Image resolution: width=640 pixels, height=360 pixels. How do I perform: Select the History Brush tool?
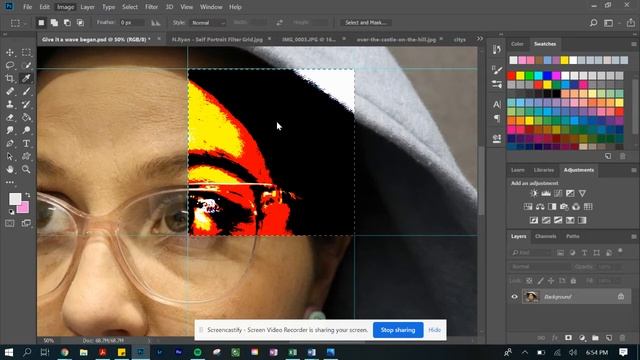click(x=26, y=104)
